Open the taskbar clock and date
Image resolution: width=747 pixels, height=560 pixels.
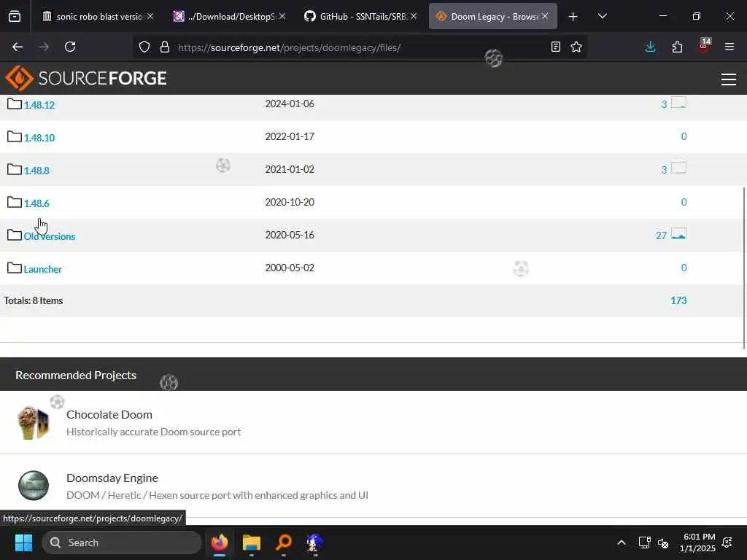tap(698, 542)
